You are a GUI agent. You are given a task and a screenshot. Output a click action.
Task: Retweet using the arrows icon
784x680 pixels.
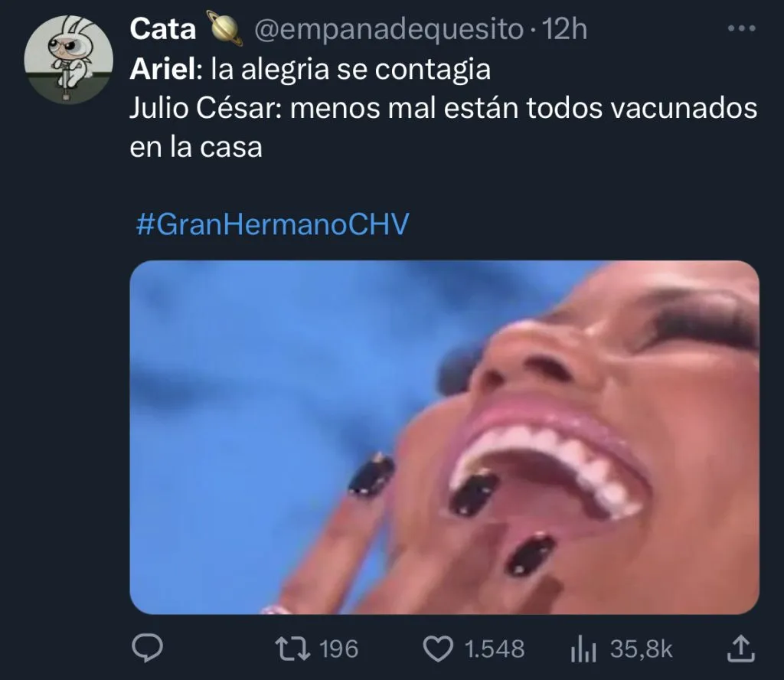tap(293, 649)
